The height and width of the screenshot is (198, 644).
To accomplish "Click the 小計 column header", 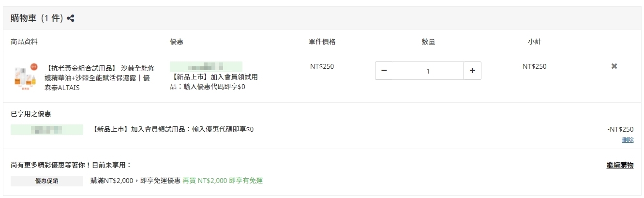I will point(534,42).
